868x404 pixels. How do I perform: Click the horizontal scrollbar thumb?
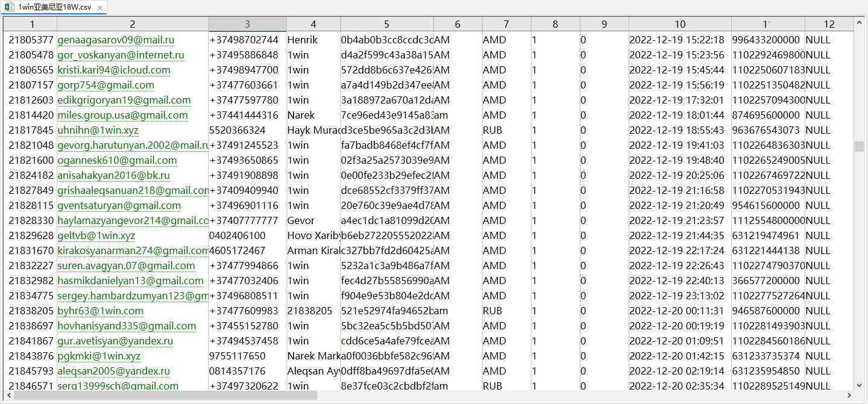click(x=165, y=396)
